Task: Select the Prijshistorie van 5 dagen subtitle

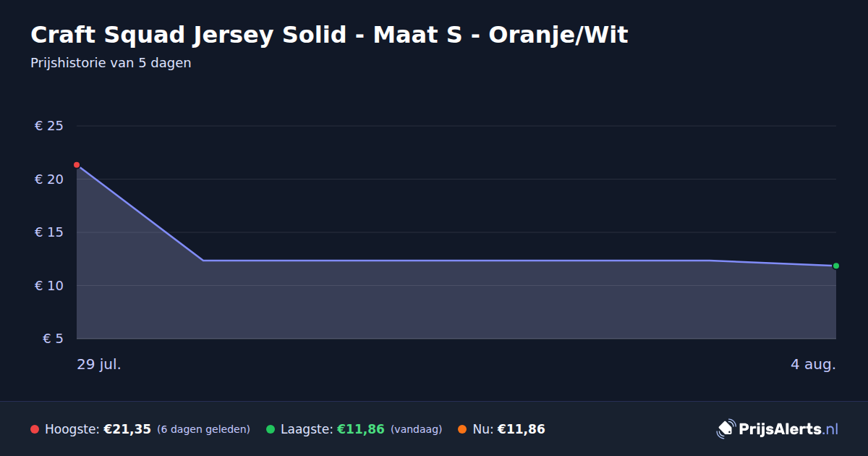Action: click(111, 63)
